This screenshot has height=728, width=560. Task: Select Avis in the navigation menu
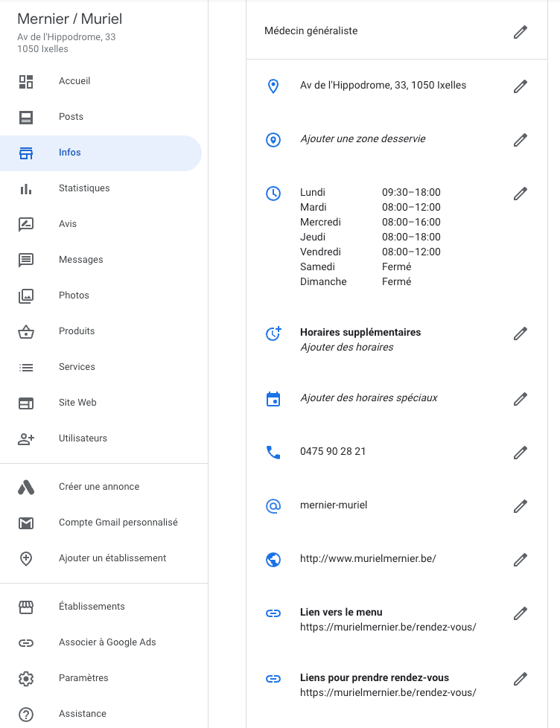point(68,224)
